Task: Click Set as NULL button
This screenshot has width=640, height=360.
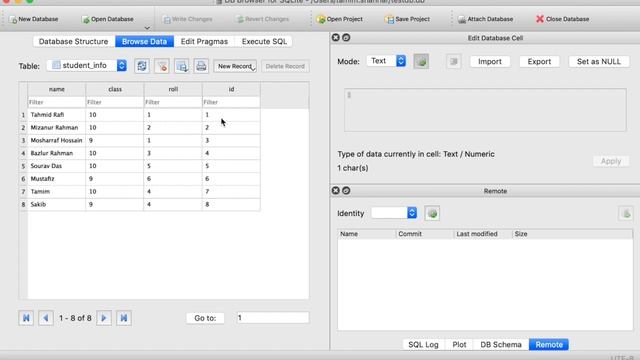Action: click(599, 62)
